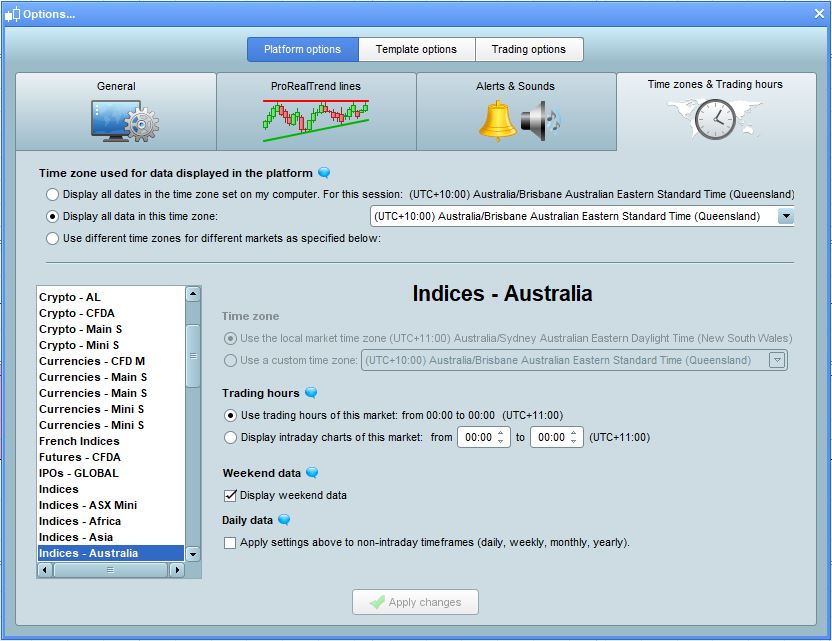Select plain 'Indices' row in list
Image resolution: width=832 pixels, height=641 pixels.
(x=111, y=489)
